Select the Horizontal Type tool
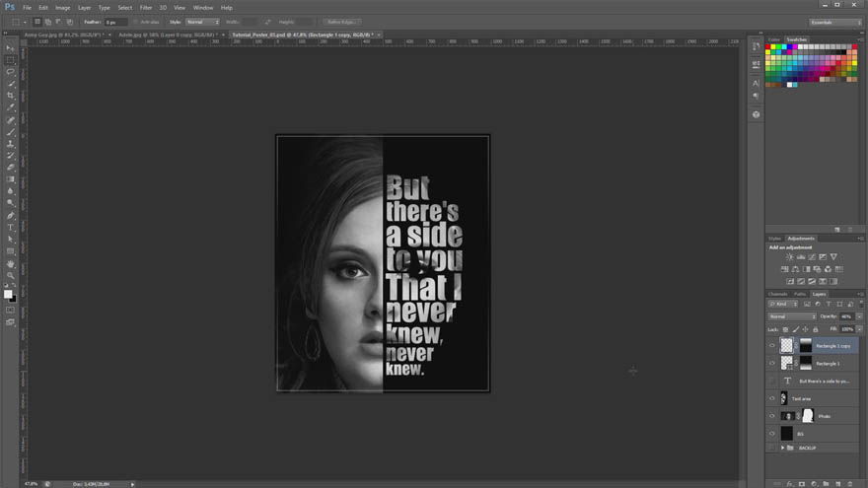The height and width of the screenshot is (488, 868). click(10, 228)
